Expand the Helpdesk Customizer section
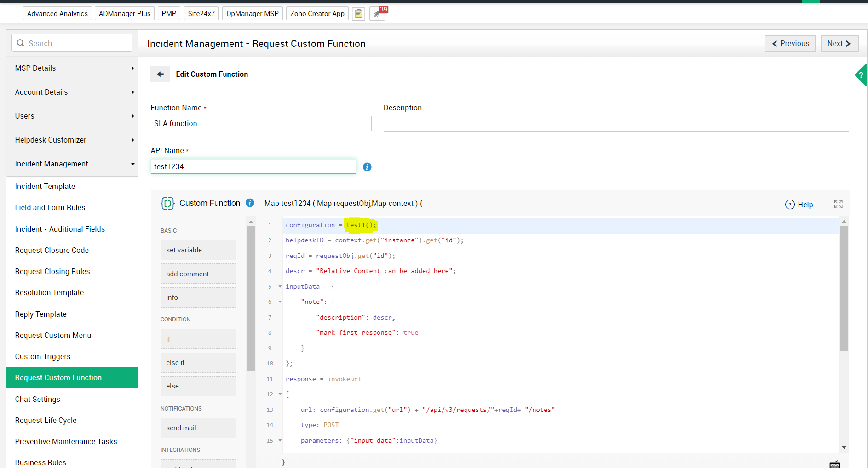The image size is (868, 468). point(72,140)
